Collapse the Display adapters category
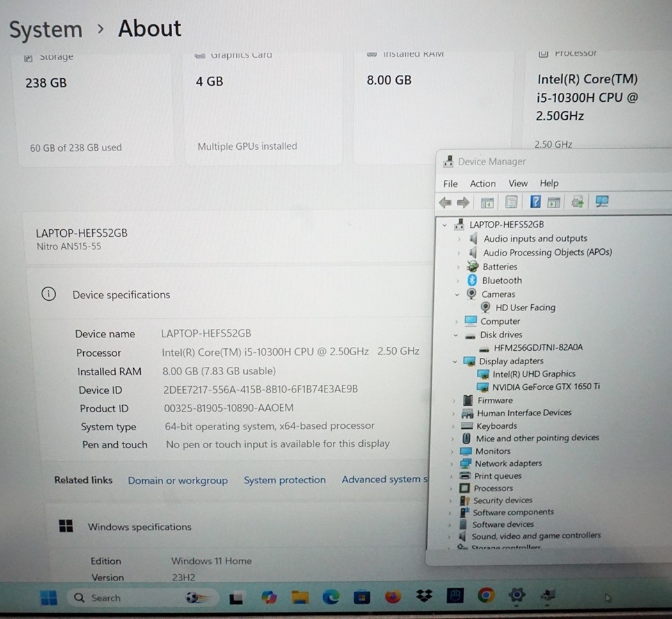The image size is (672, 619). [454, 362]
